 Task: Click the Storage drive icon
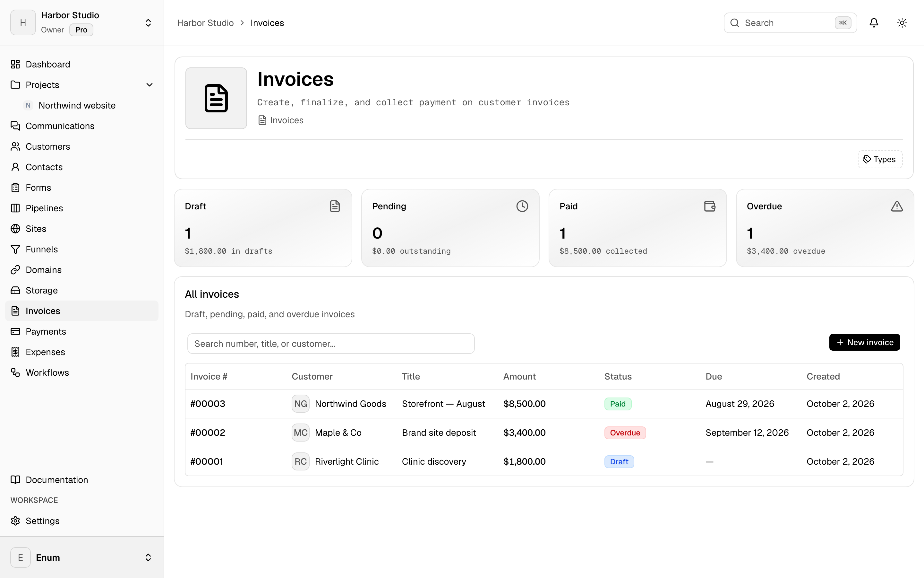[x=15, y=291]
